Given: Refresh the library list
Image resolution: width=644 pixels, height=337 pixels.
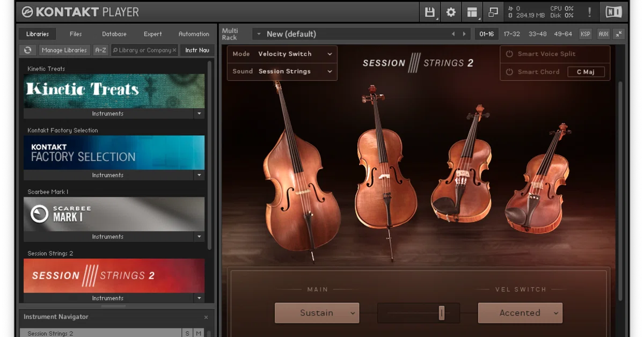Looking at the screenshot, I should coord(28,50).
